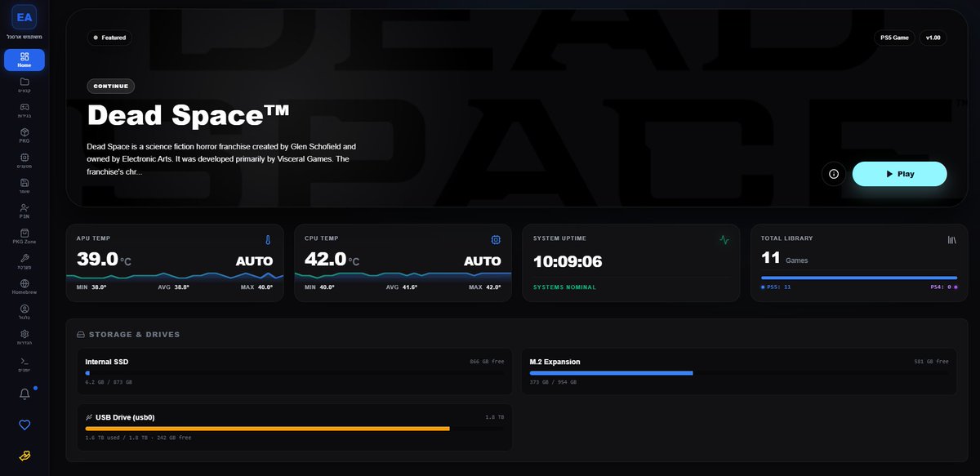The height and width of the screenshot is (476, 980).
Task: Play Dead Space
Action: click(x=899, y=174)
